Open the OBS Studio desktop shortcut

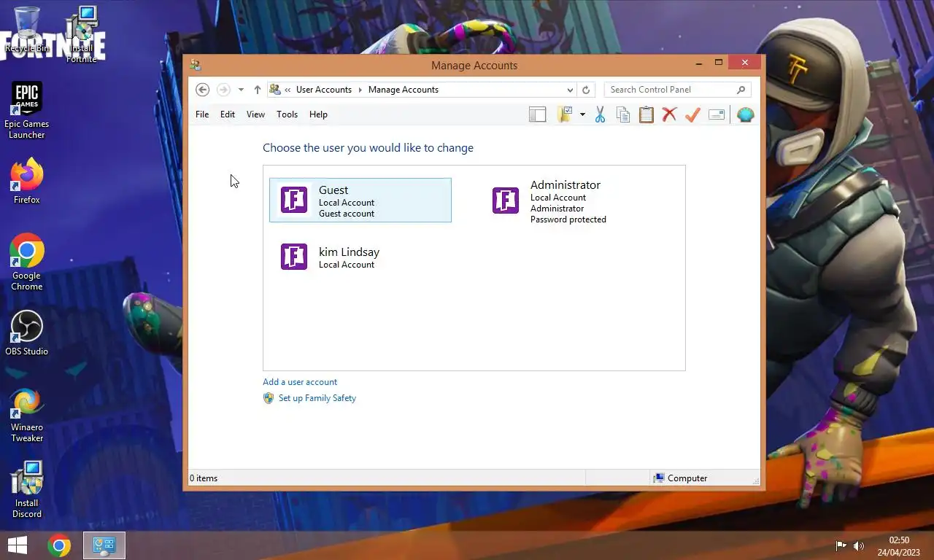click(27, 333)
